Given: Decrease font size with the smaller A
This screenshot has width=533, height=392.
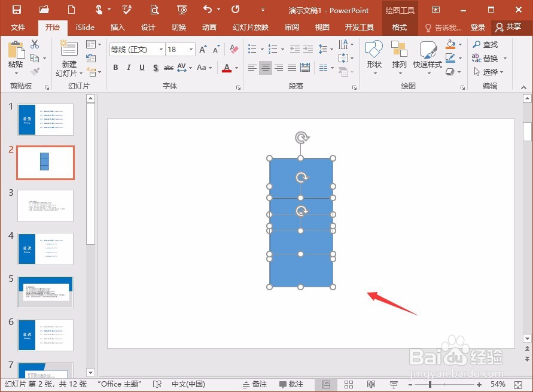Looking at the screenshot, I should click(x=216, y=50).
